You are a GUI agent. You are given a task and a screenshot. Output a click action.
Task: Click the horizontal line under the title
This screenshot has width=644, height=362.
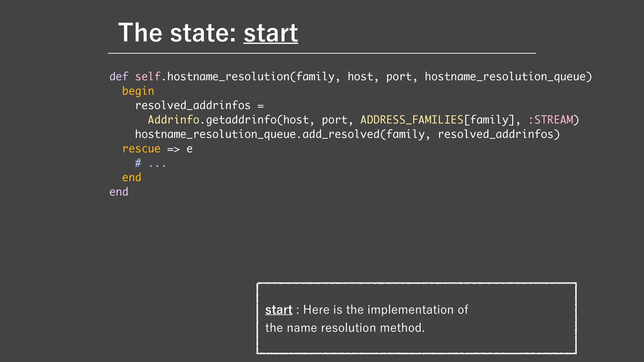(x=322, y=53)
